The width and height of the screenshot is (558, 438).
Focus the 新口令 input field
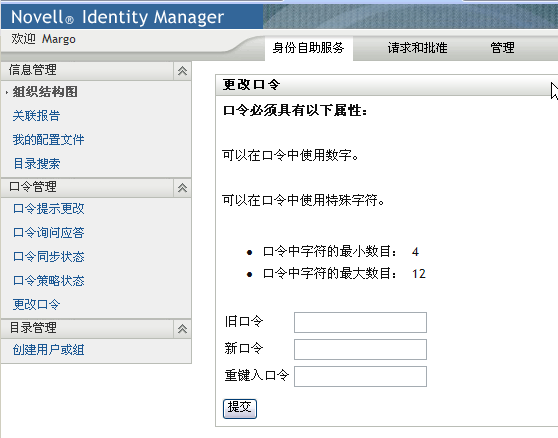[x=360, y=349]
